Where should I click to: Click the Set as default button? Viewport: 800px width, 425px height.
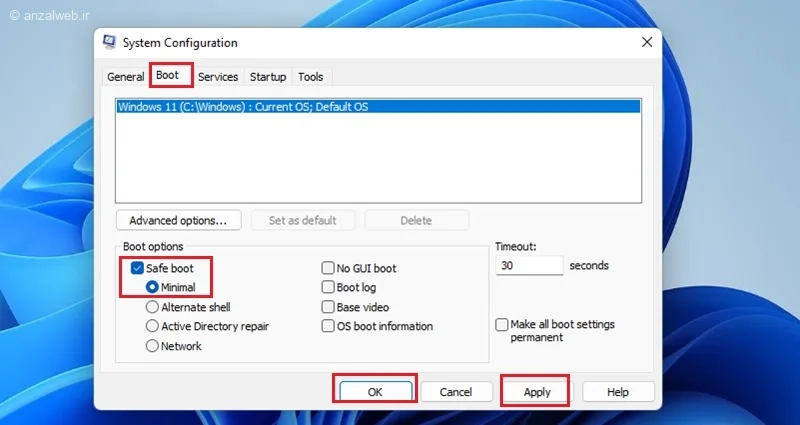point(303,220)
